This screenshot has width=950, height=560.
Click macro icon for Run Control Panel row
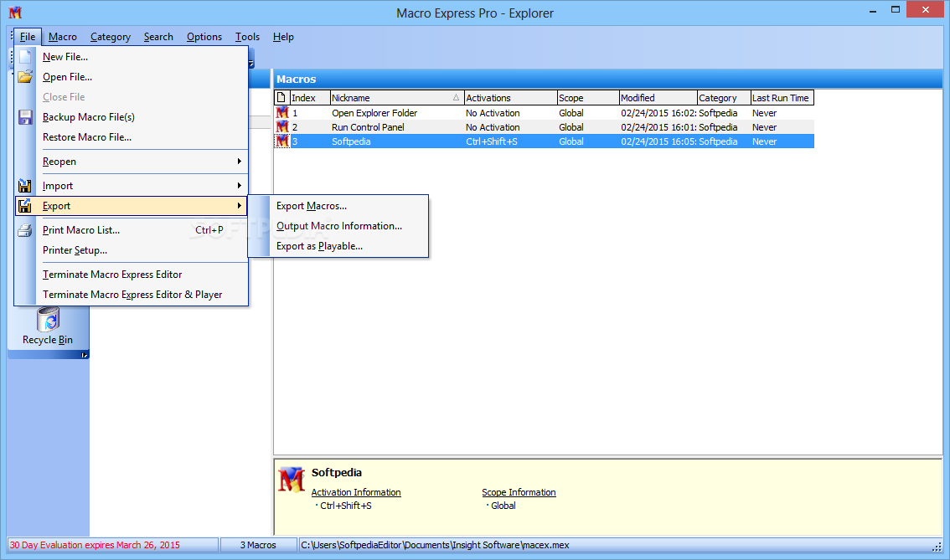[282, 127]
